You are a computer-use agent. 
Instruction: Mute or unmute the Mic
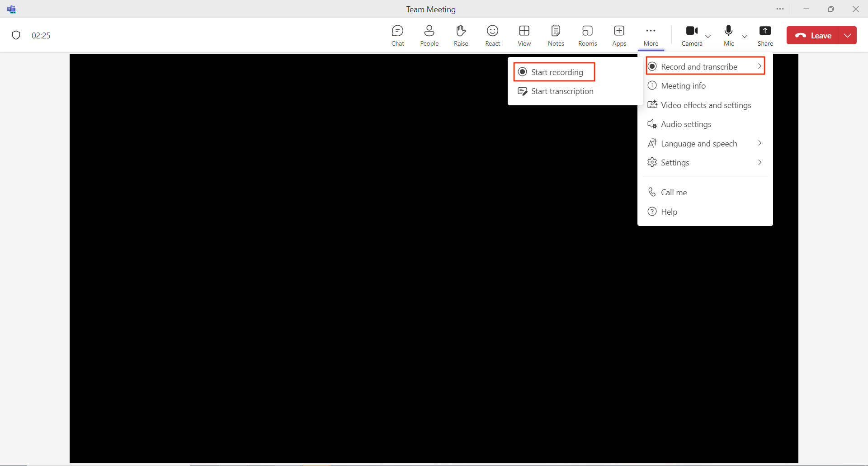tap(728, 36)
